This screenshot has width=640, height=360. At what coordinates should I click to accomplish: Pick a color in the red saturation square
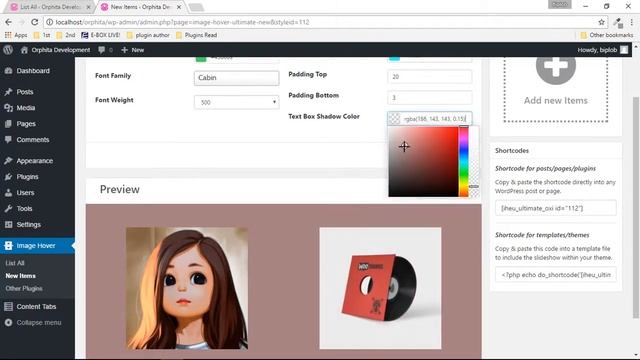423,162
